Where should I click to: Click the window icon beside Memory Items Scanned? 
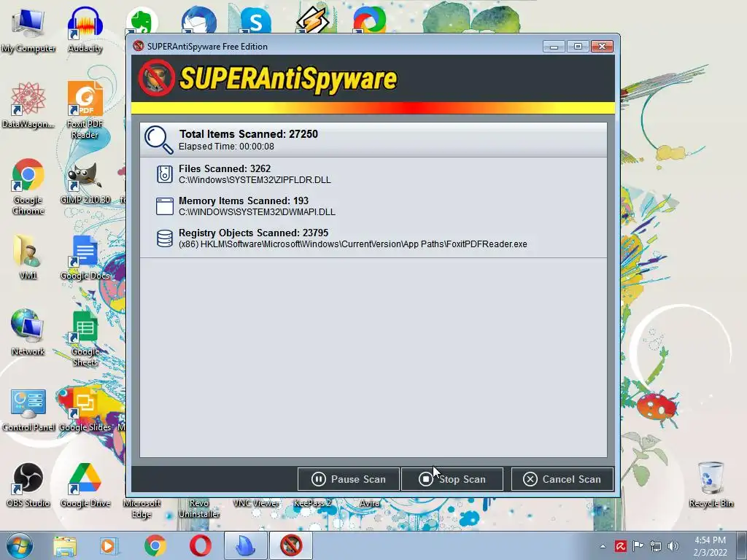(164, 206)
